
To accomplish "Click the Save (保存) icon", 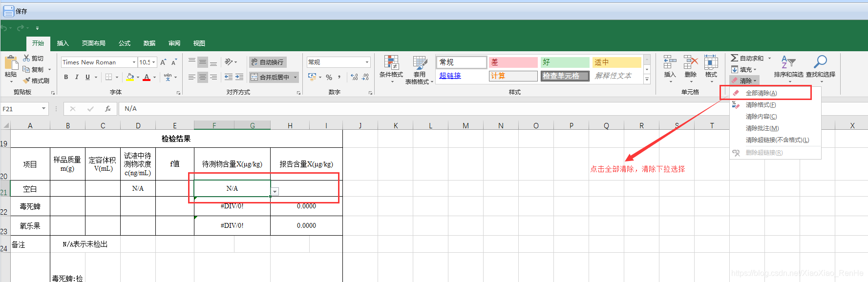I will coord(9,11).
